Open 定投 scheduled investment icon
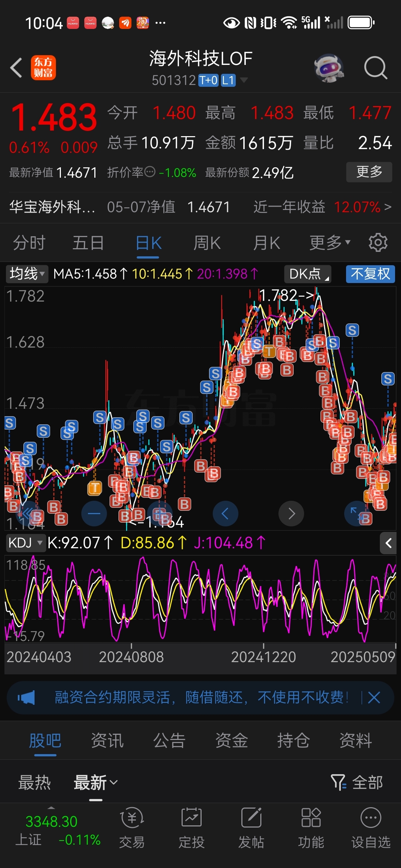Image resolution: width=401 pixels, height=868 pixels. pyautogui.click(x=192, y=828)
